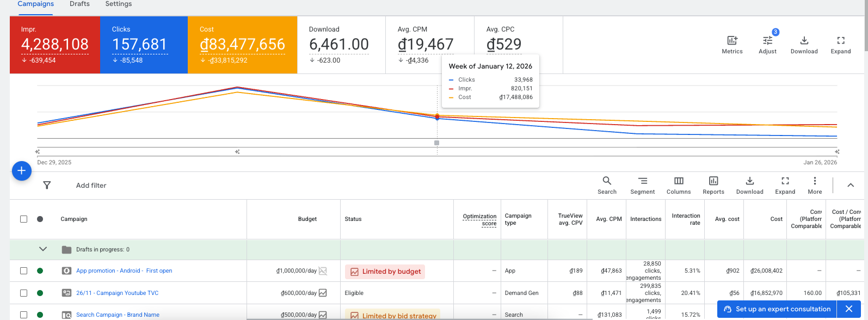Open the Columns editor icon
868x320 pixels.
pyautogui.click(x=679, y=181)
